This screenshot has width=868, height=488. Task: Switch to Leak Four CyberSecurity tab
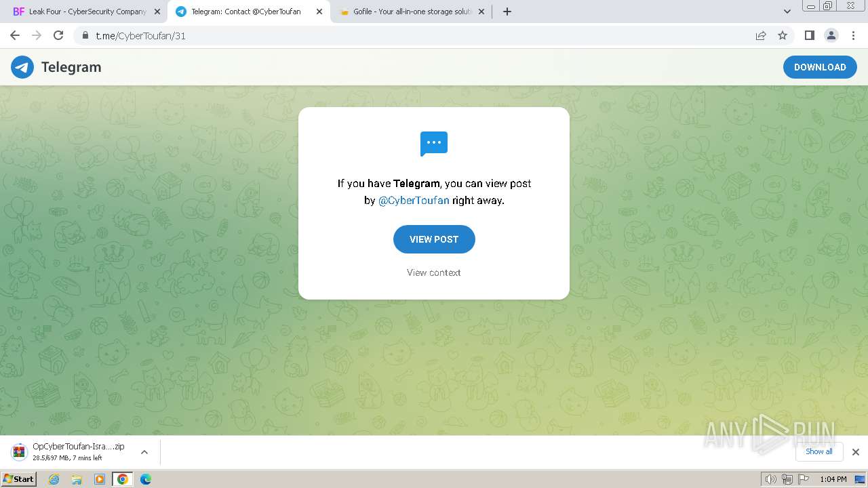click(x=87, y=12)
